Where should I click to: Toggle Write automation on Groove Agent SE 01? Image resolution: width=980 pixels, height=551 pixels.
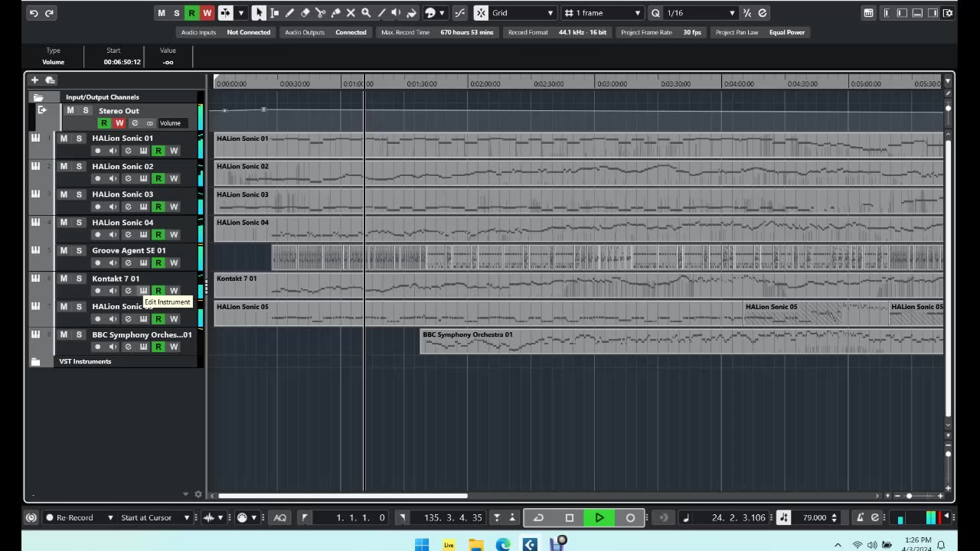(x=174, y=262)
